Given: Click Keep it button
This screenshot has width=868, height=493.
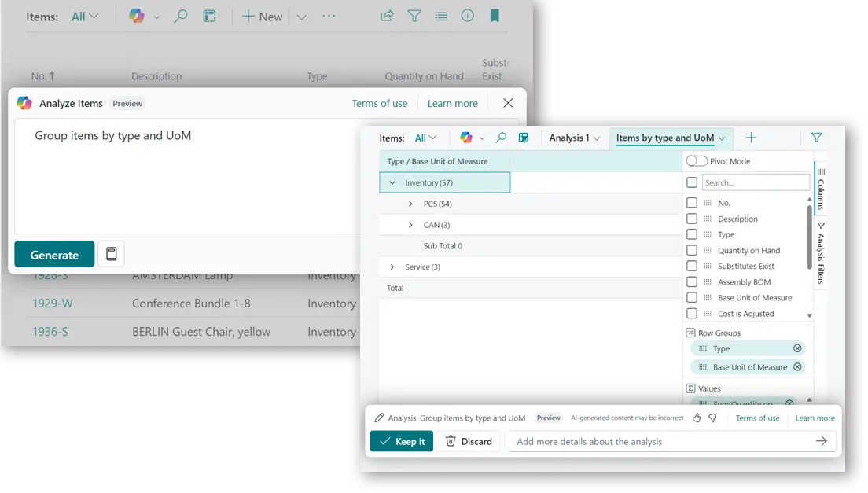Looking at the screenshot, I should (401, 441).
